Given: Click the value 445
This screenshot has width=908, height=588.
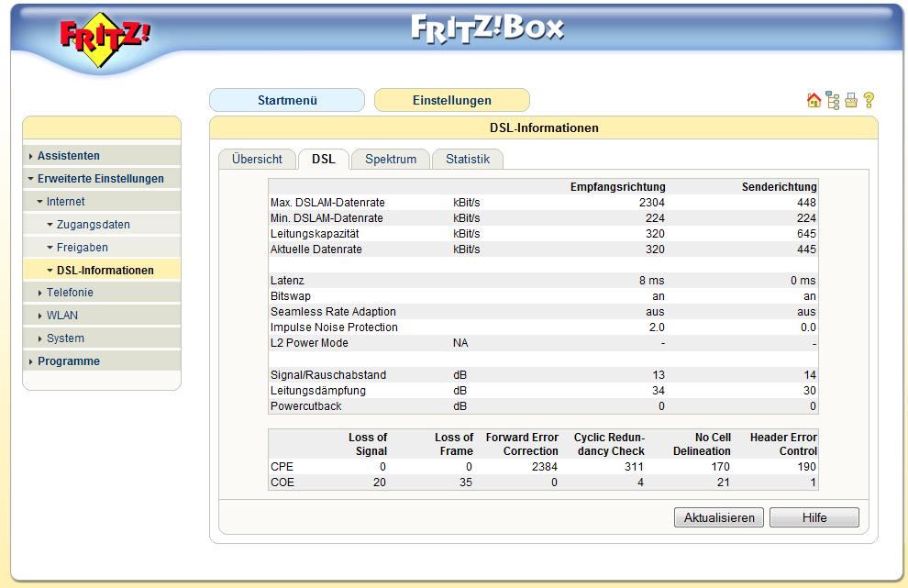Looking at the screenshot, I should coord(806,250).
